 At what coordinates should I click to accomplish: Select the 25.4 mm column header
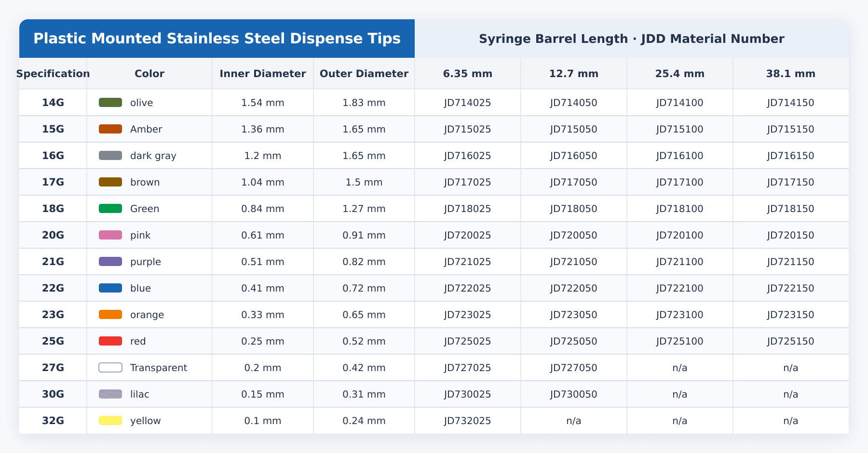[x=680, y=73]
